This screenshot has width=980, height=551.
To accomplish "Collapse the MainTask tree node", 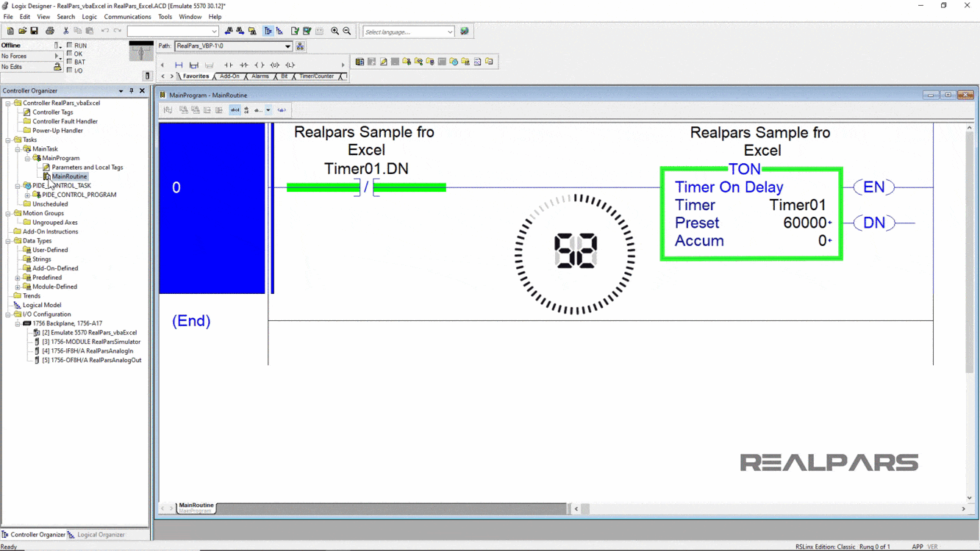I will tap(16, 148).
